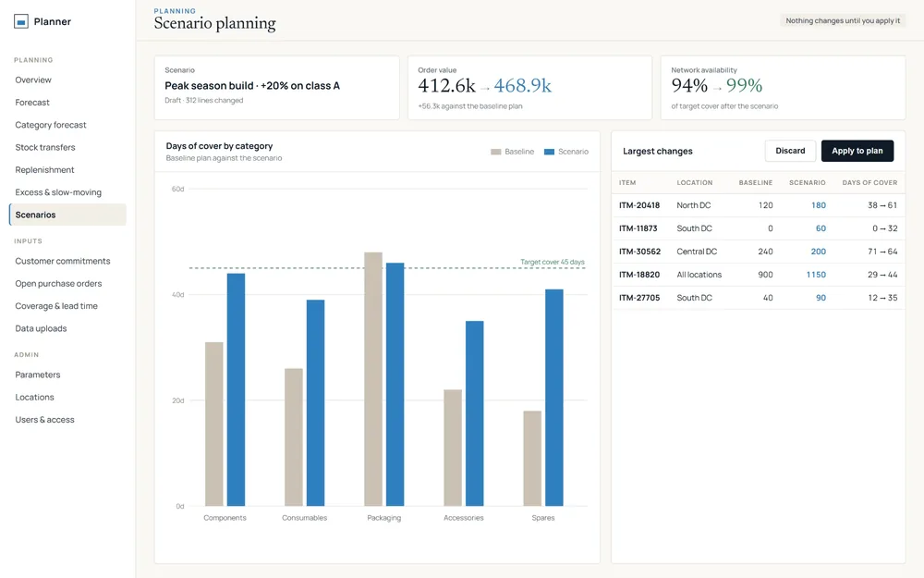The image size is (924, 578).
Task: Click the 99% network availability figure
Action: coord(744,86)
